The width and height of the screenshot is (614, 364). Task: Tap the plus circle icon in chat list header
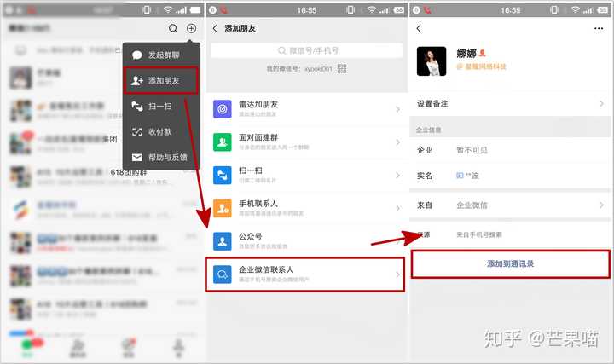(191, 28)
